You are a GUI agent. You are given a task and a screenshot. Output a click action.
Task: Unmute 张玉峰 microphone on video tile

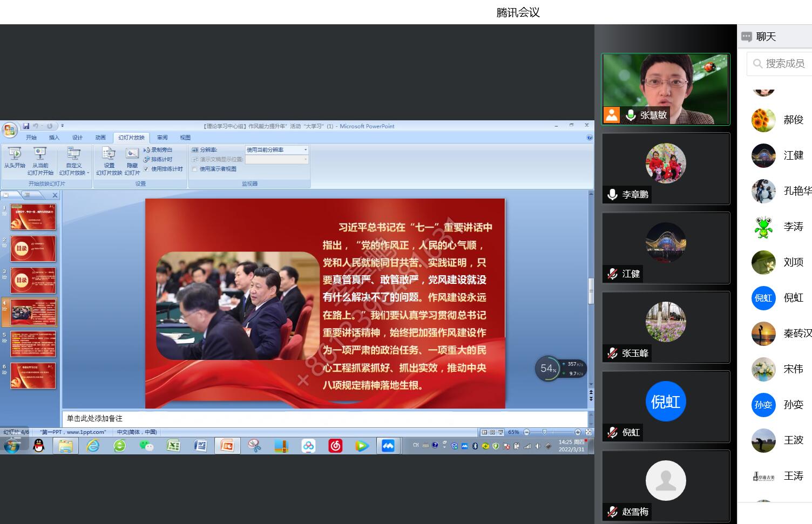tap(612, 353)
